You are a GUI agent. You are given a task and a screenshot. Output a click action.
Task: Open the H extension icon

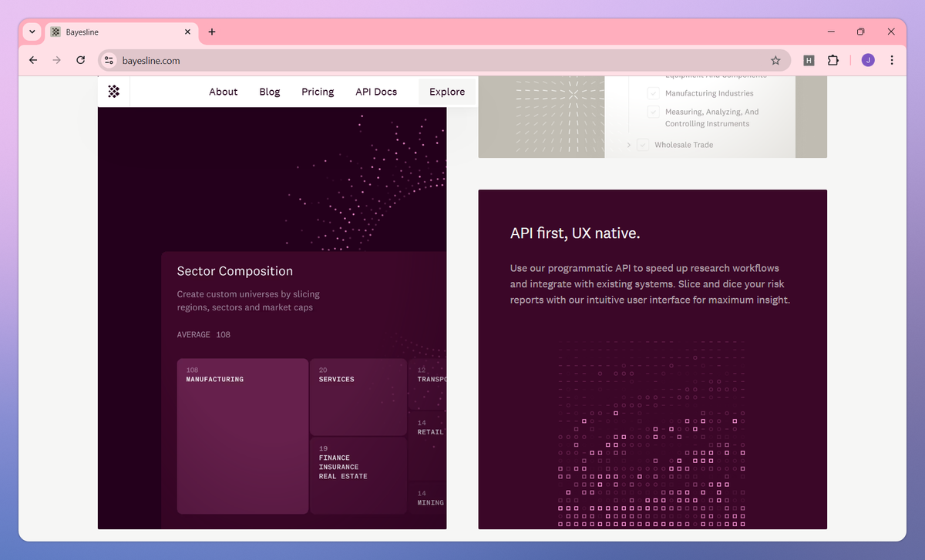click(x=809, y=60)
